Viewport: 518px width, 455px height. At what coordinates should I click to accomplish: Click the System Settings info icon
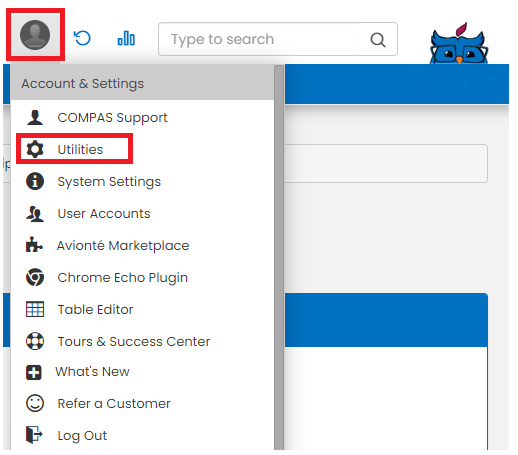click(35, 181)
